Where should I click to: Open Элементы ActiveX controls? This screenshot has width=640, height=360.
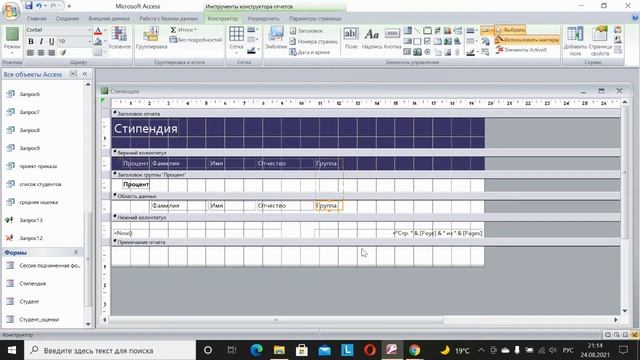[x=521, y=50]
